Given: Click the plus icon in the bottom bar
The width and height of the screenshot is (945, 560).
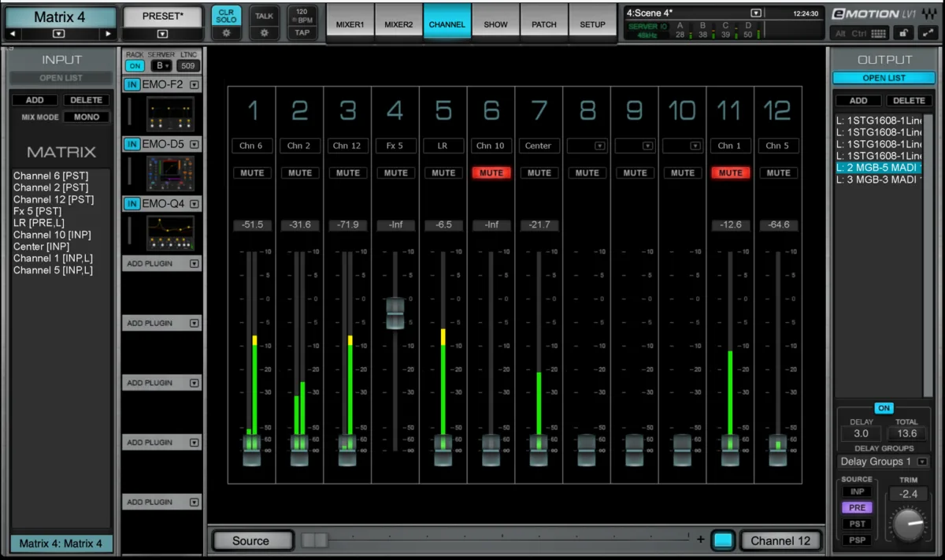Looking at the screenshot, I should [700, 540].
